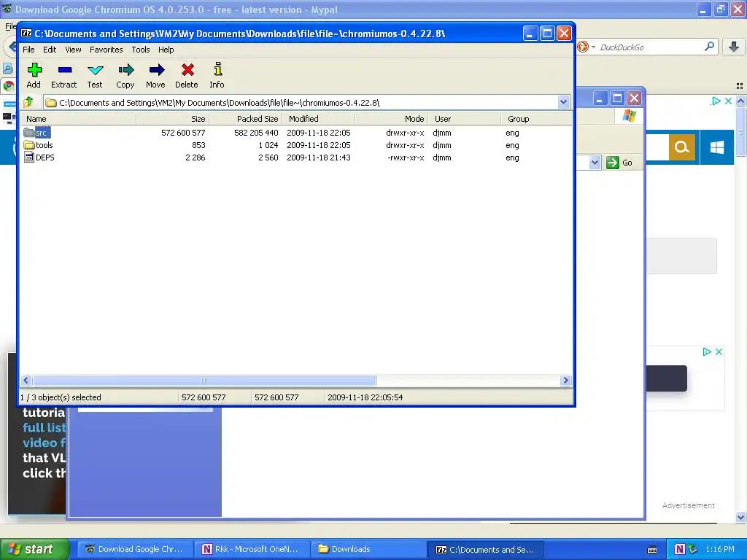Click the horizontal scrollbar thumb
The image size is (747, 560).
(x=204, y=380)
